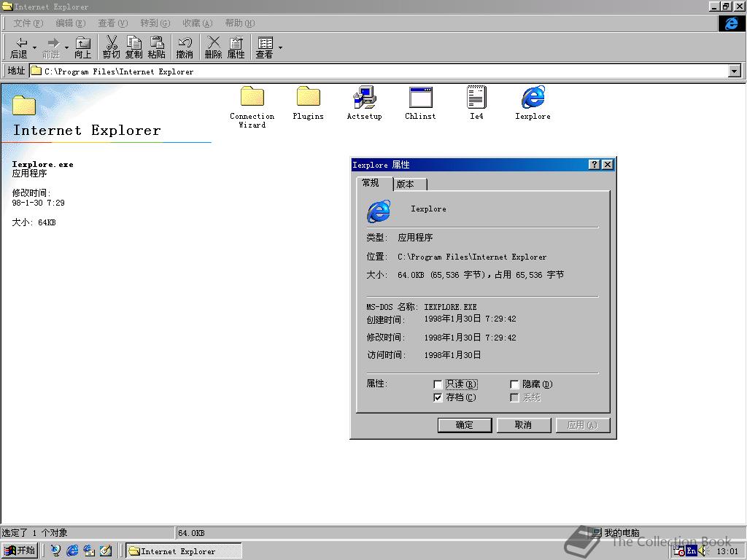Click the Cut (剪切) scissors icon

pyautogui.click(x=112, y=47)
